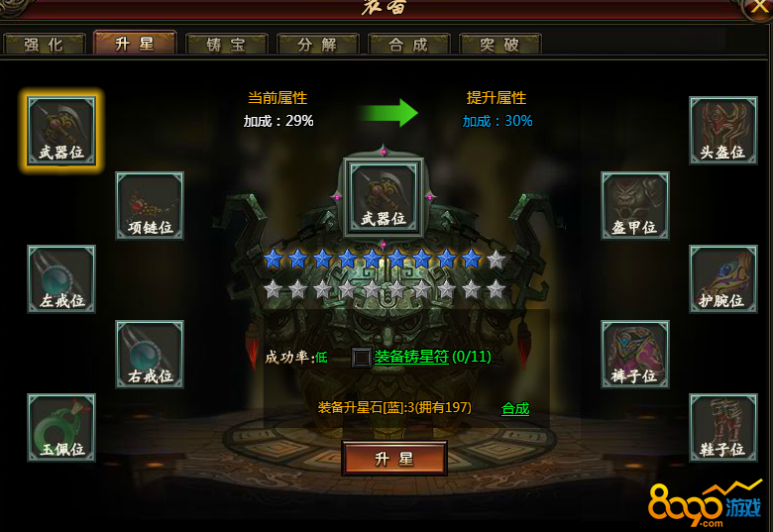Open the 铸宝 tab
The image size is (773, 532).
click(226, 45)
